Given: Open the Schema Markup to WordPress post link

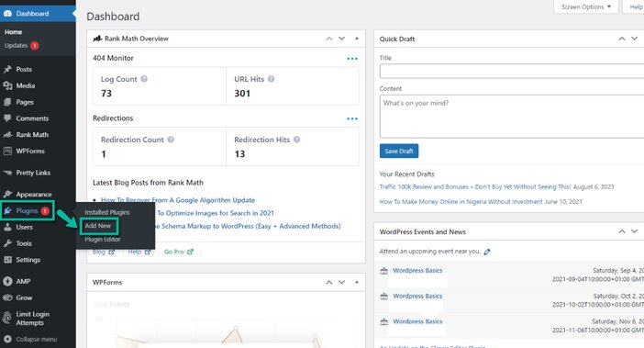Looking at the screenshot, I should pos(248,226).
